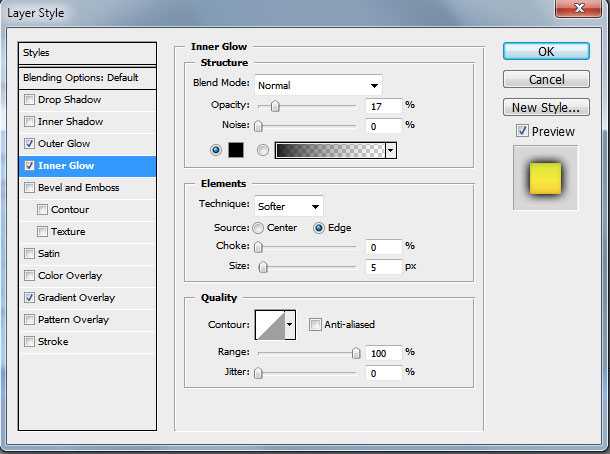Enable the Color Overlay checkbox
The image size is (610, 454).
30,275
